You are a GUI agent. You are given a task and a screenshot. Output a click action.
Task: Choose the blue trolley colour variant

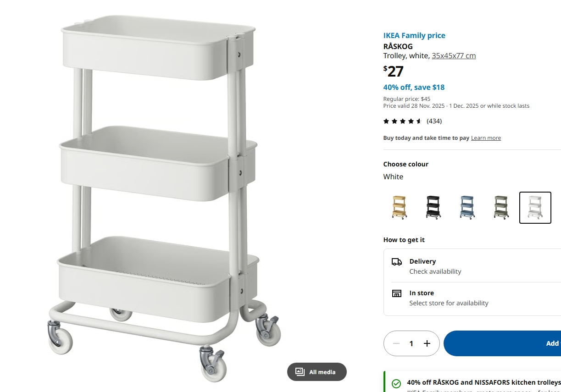467,207
